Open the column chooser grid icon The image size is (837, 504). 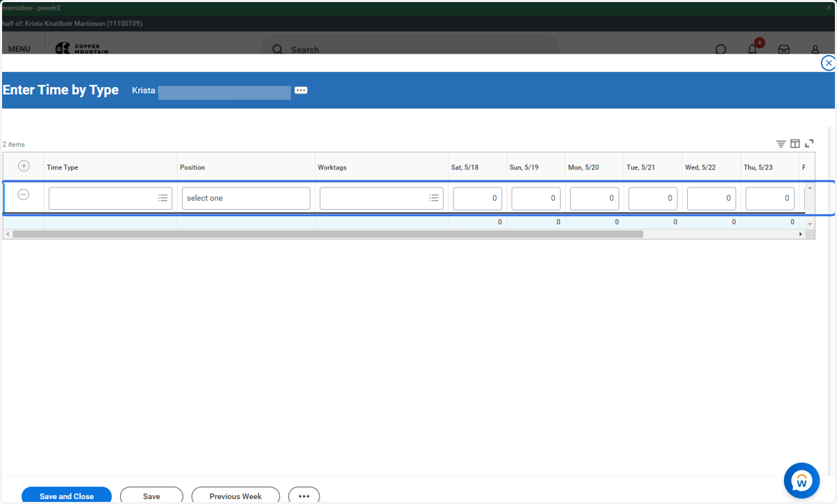pos(795,144)
